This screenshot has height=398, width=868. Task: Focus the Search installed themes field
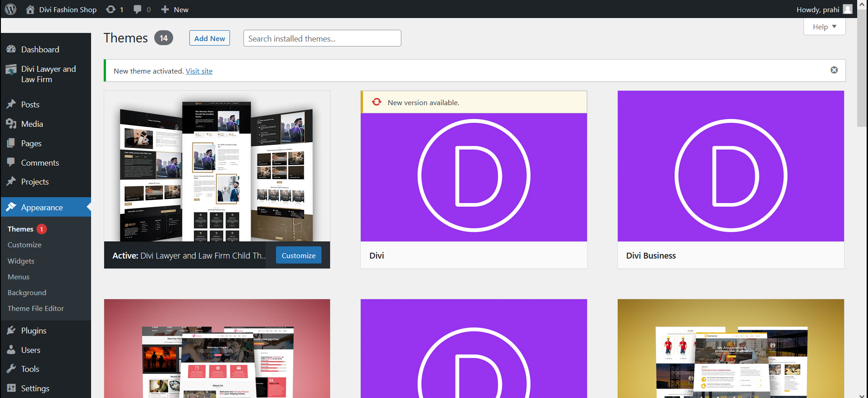pyautogui.click(x=322, y=38)
